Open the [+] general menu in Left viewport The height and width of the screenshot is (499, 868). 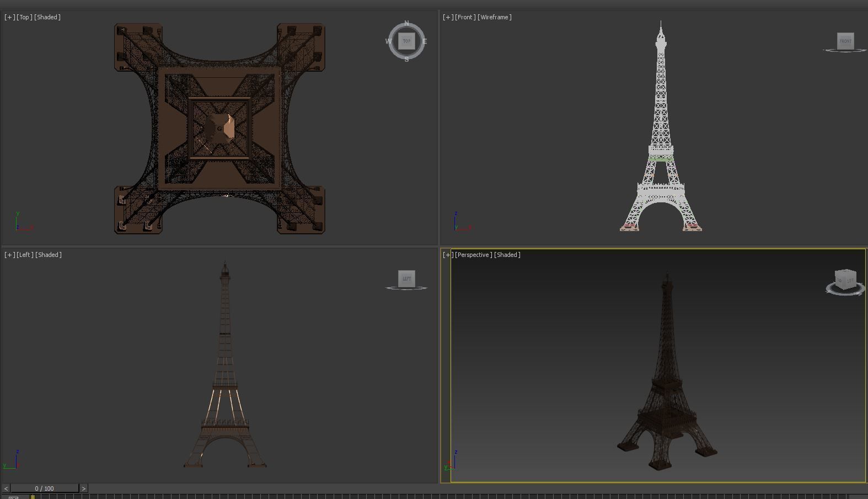point(9,255)
